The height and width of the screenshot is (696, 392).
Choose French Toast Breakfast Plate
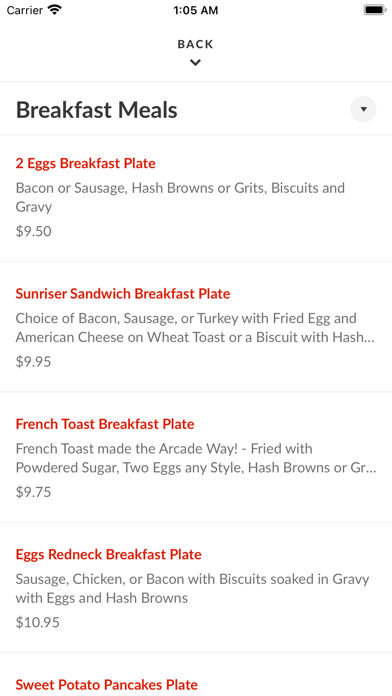tap(105, 424)
